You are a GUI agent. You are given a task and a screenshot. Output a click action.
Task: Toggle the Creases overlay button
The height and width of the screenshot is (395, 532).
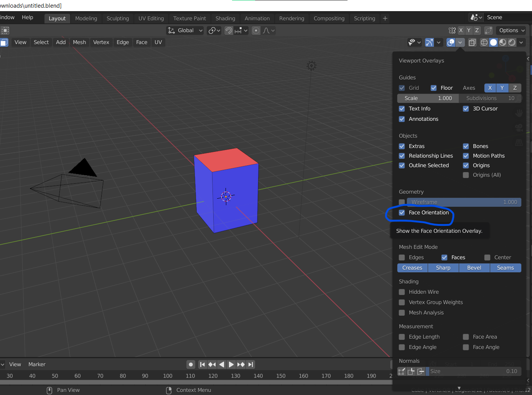[412, 268]
